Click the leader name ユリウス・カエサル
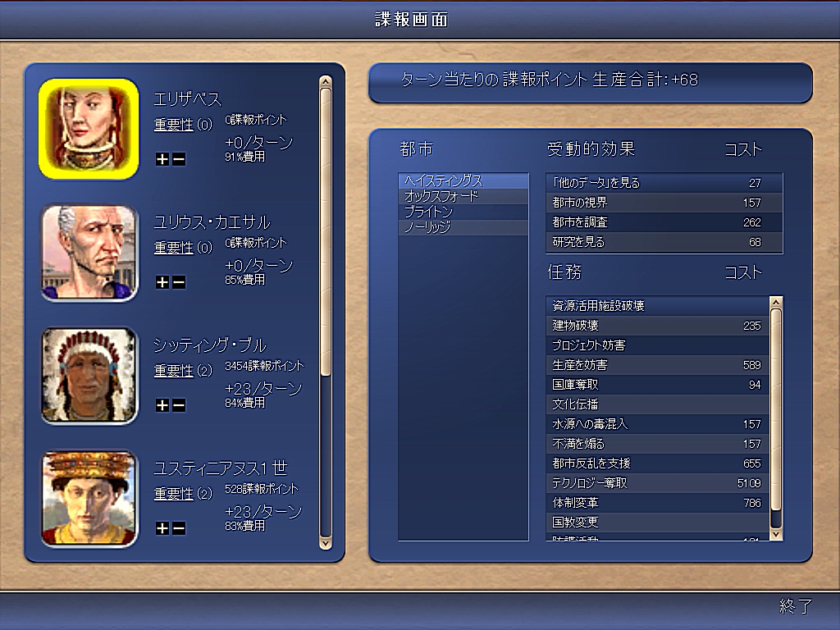840x630 pixels. pyautogui.click(x=212, y=222)
